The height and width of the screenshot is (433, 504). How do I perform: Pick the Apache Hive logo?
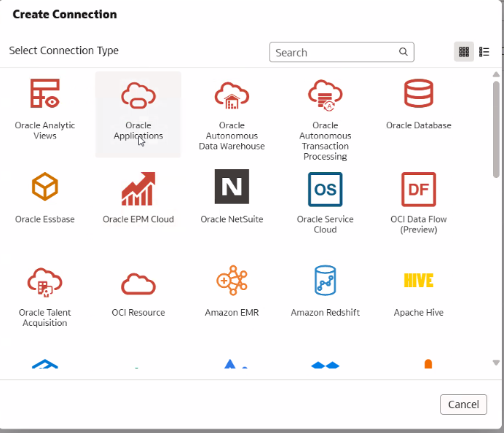[x=419, y=280]
